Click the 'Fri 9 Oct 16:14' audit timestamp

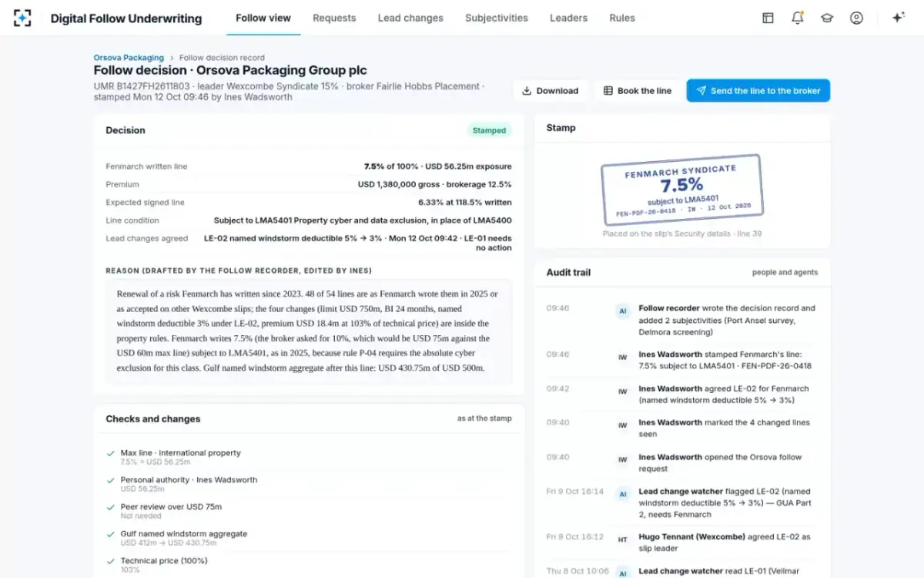point(575,492)
